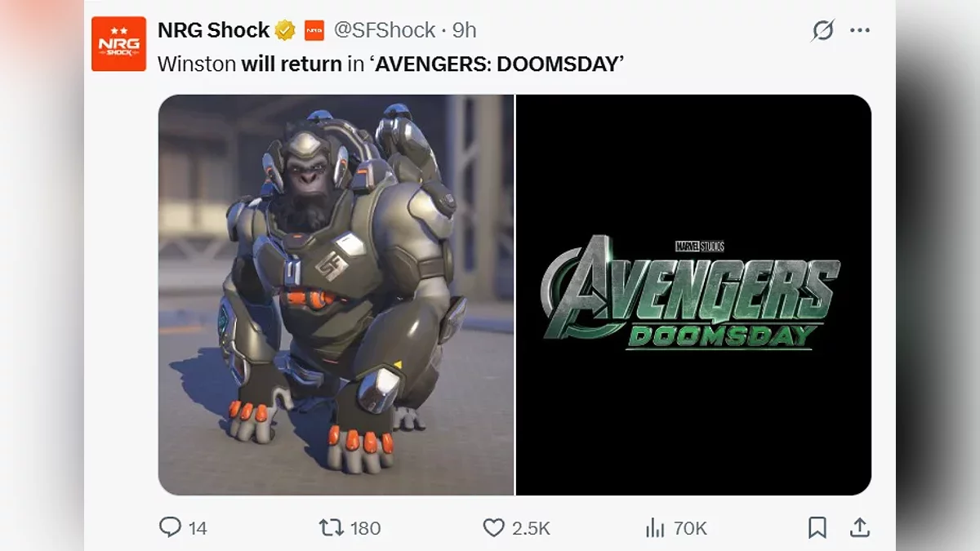980x551 pixels.
Task: Open the Avengers Doomsday logo image
Action: click(x=693, y=295)
